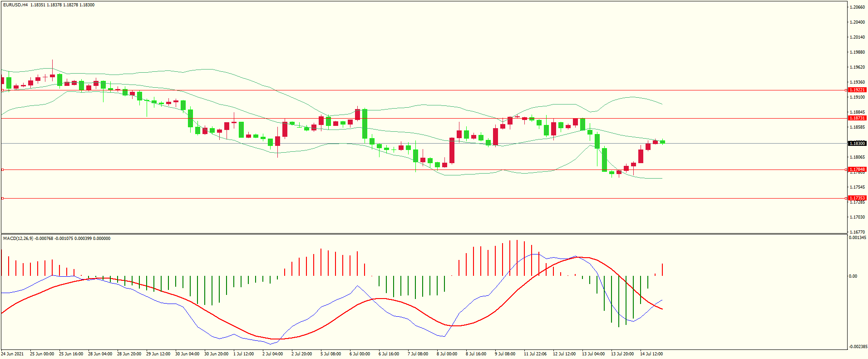Select the red 1.17353 price level tag
Image resolution: width=868 pixels, height=359 pixels.
[x=857, y=198]
